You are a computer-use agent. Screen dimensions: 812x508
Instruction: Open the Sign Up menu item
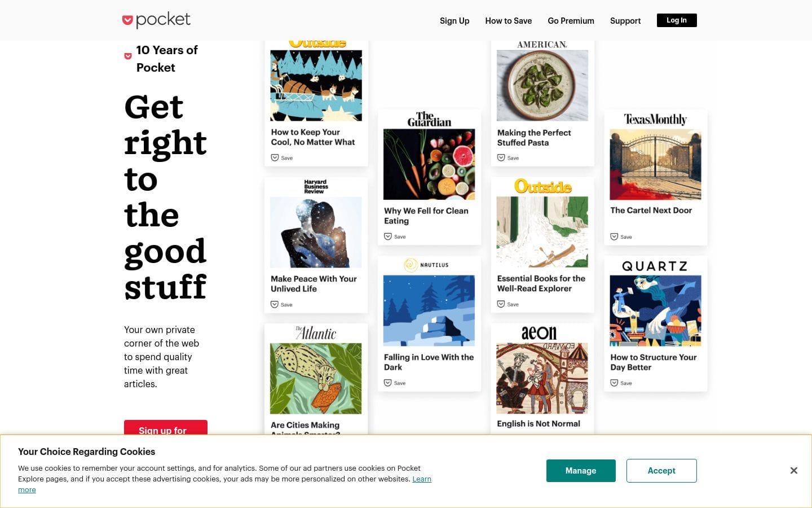click(454, 21)
